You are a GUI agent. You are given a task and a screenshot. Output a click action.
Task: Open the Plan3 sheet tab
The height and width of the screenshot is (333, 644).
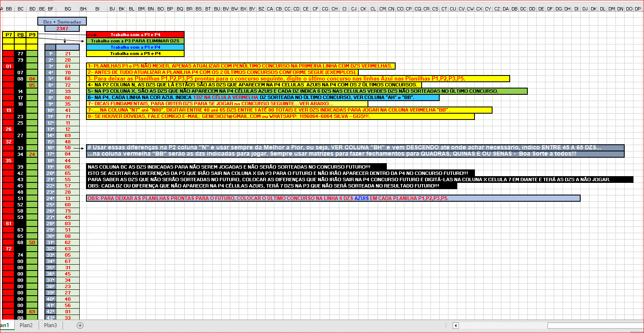pyautogui.click(x=50, y=325)
